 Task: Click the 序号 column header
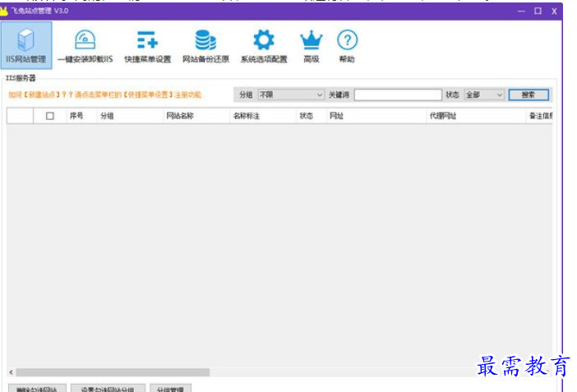pos(76,116)
